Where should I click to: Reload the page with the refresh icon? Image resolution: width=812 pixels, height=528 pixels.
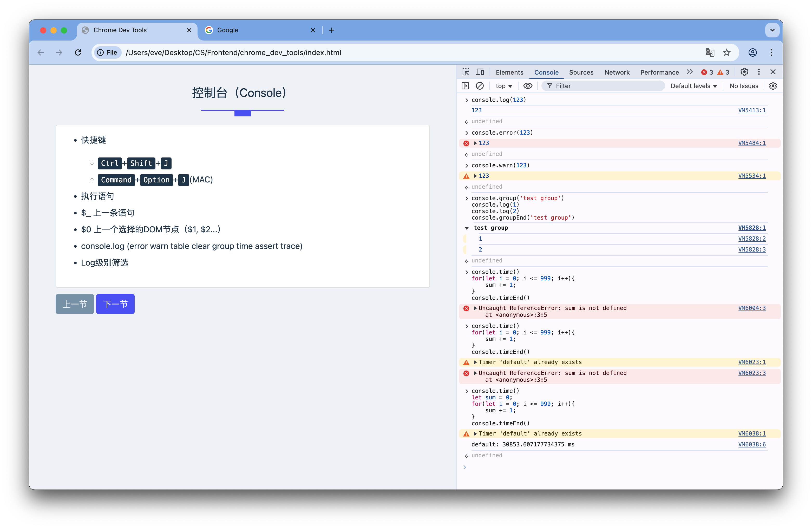click(78, 52)
